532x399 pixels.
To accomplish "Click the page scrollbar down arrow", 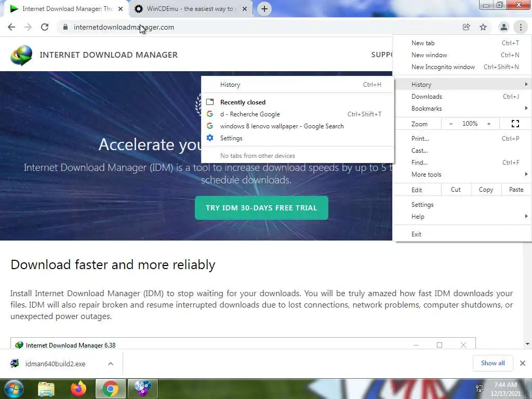I will (527, 344).
